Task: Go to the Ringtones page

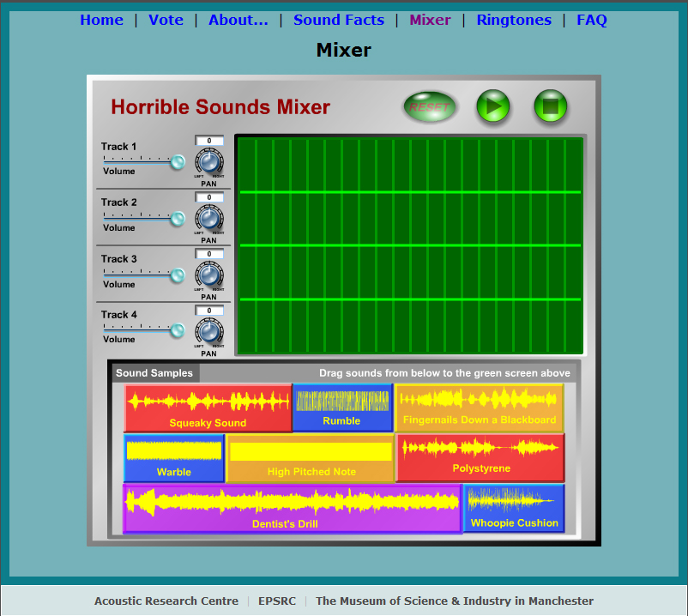Action: pos(514,20)
